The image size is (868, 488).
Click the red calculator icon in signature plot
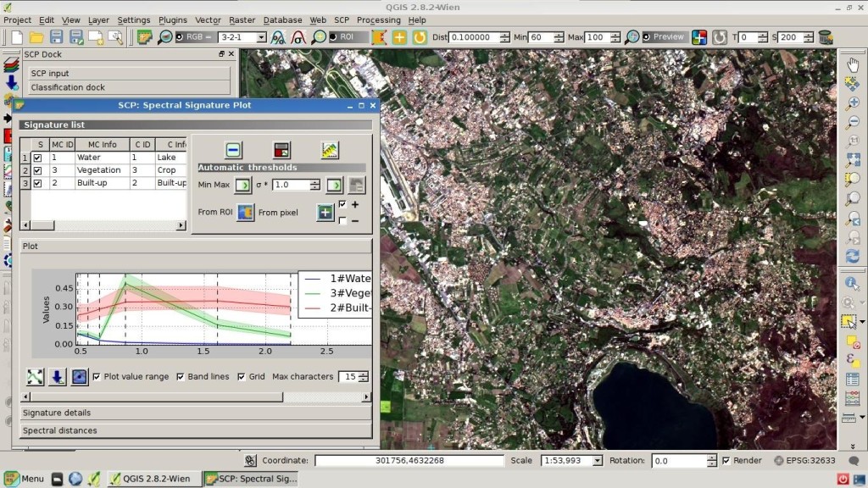point(281,150)
